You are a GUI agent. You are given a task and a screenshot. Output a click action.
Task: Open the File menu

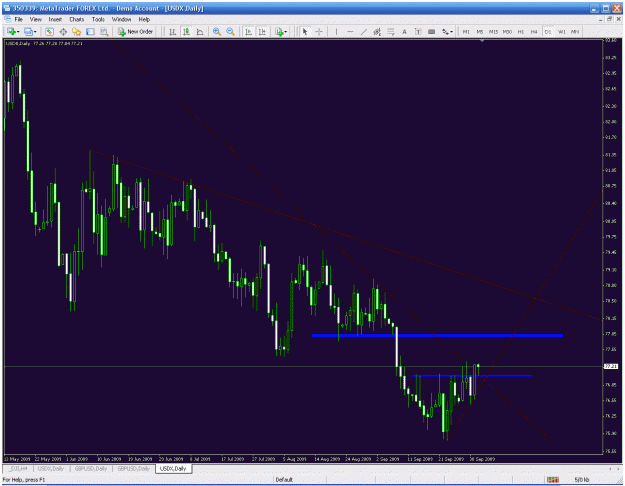pyautogui.click(x=19, y=19)
